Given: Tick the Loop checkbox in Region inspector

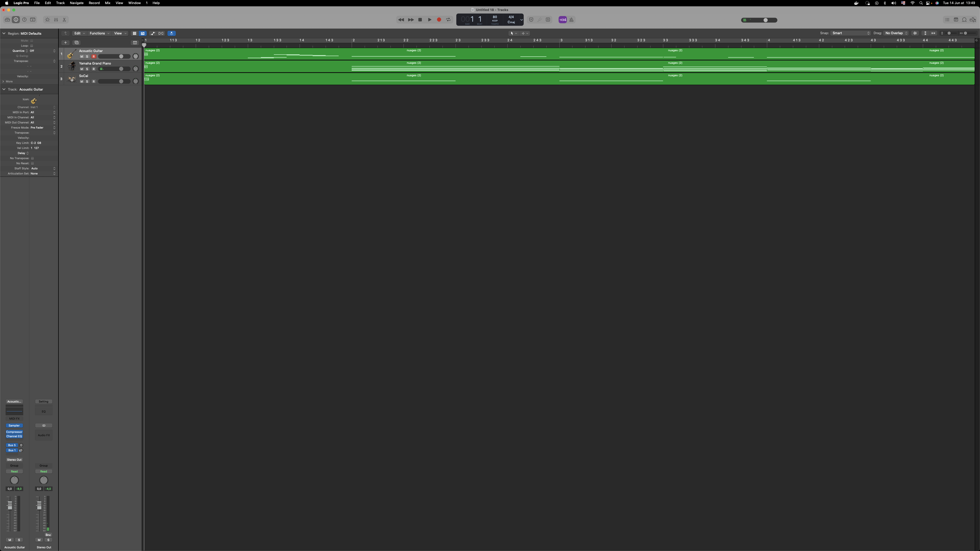Looking at the screenshot, I should coord(32,46).
